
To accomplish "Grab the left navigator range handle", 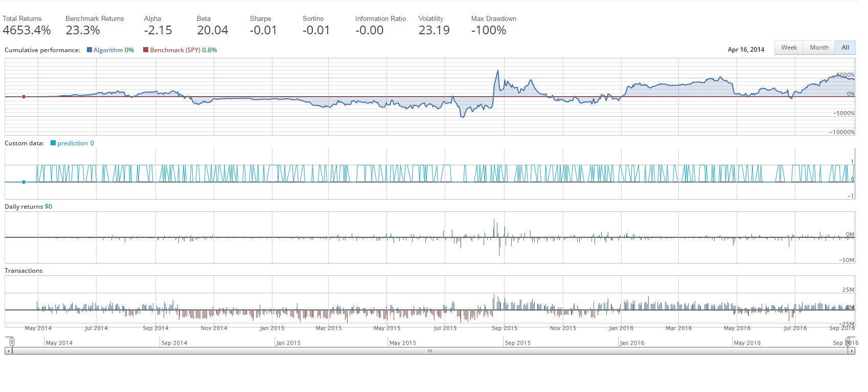I will (12, 342).
